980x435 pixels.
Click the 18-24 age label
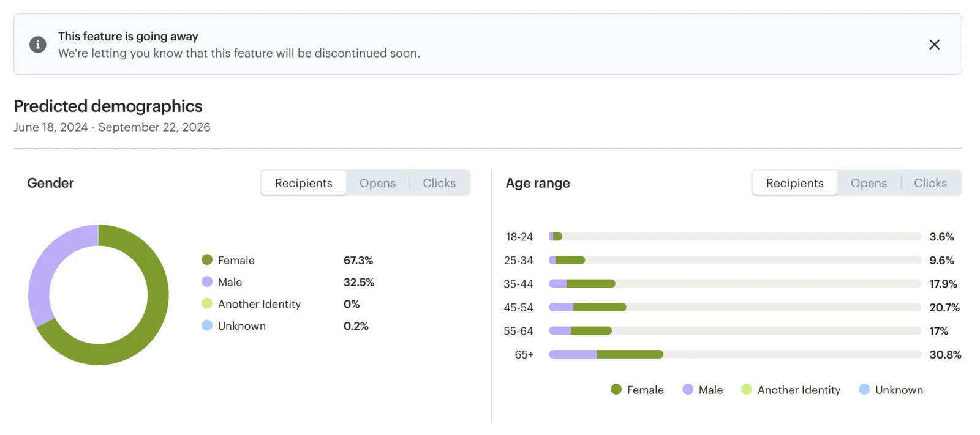(x=519, y=237)
